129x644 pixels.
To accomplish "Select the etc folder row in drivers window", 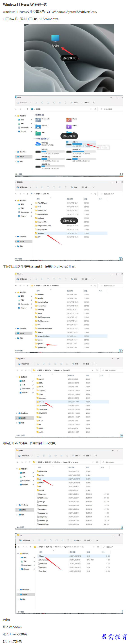I will pos(72,479).
